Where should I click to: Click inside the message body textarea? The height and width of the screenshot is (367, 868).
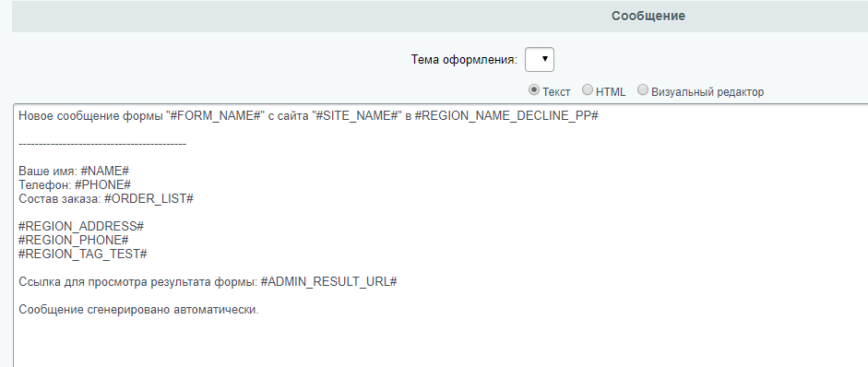pos(440,235)
